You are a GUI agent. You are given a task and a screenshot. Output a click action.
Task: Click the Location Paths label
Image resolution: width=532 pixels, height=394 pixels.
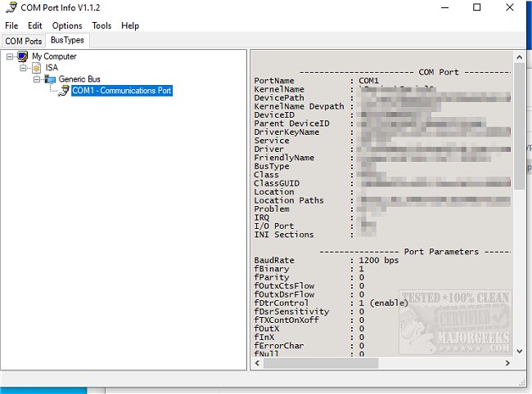click(289, 200)
